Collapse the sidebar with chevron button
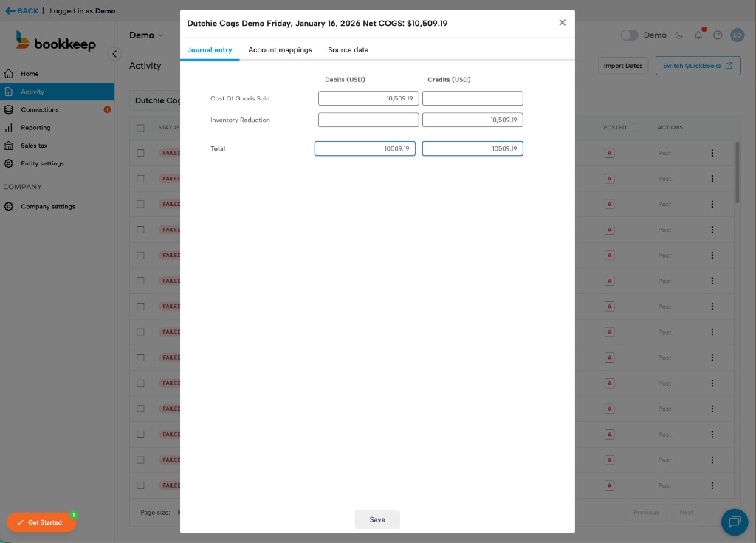Screen dimensions: 756x543 114,54
